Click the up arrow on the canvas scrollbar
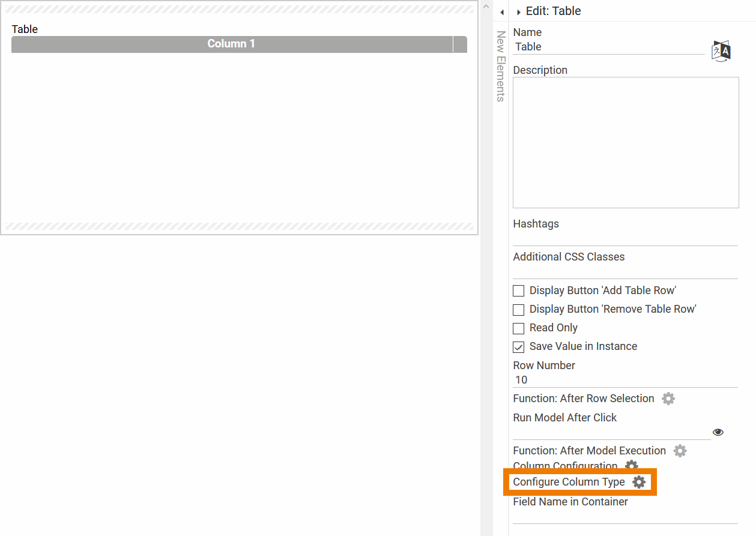 (x=485, y=5)
